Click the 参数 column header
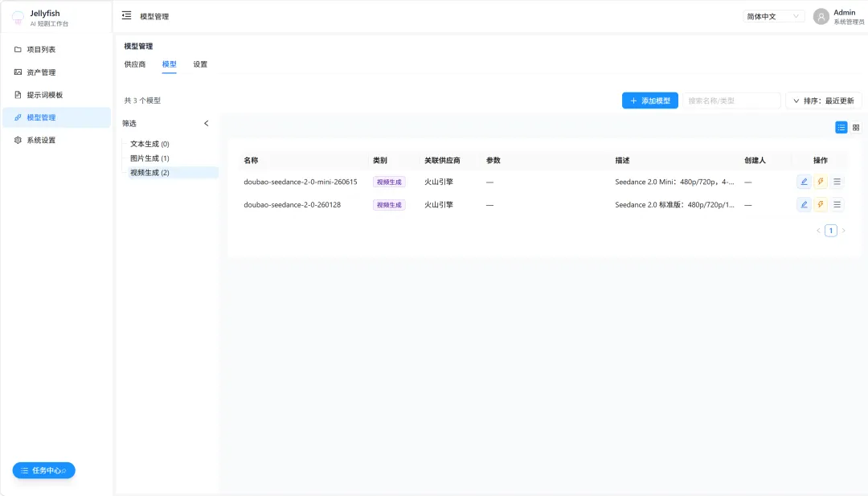This screenshot has width=868, height=496. pos(493,161)
